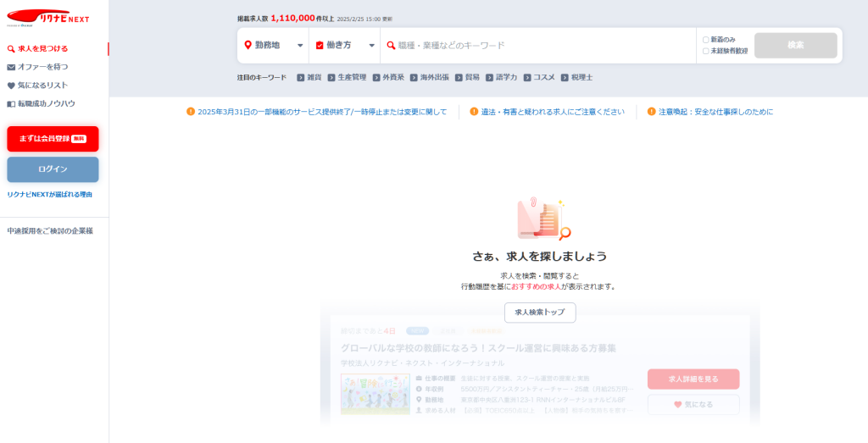Focus the 職種・業種 keyword search field

(542, 45)
